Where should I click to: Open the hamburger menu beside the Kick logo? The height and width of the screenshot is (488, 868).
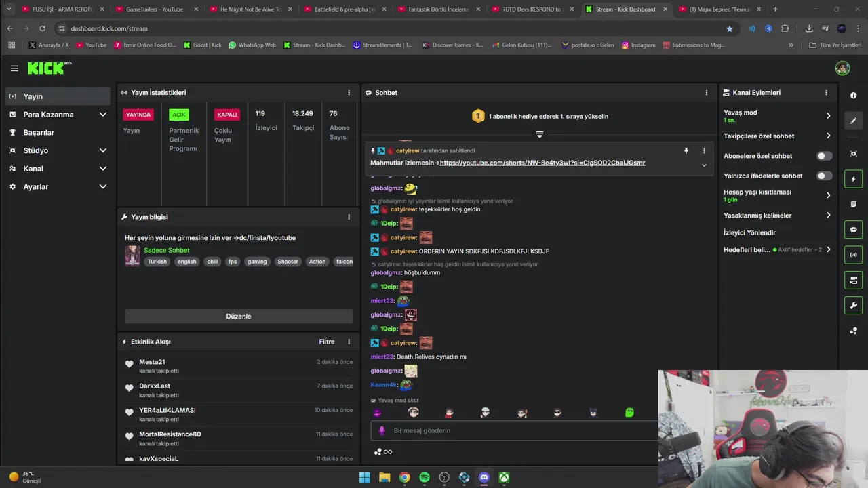click(x=14, y=68)
